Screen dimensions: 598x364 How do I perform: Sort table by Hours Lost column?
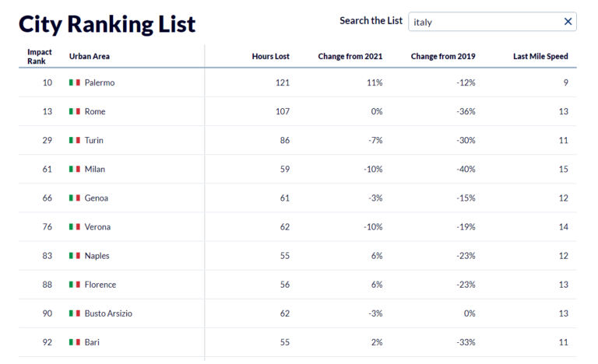(x=270, y=57)
